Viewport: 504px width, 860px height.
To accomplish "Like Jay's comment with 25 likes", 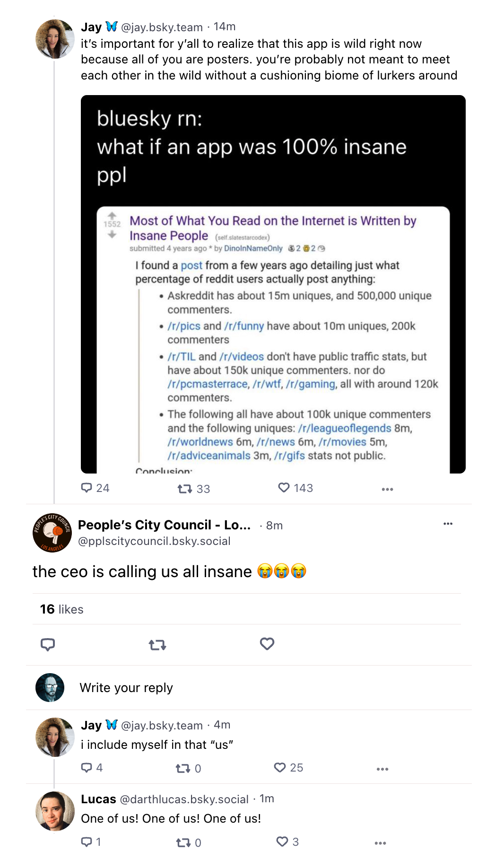I will (x=280, y=768).
